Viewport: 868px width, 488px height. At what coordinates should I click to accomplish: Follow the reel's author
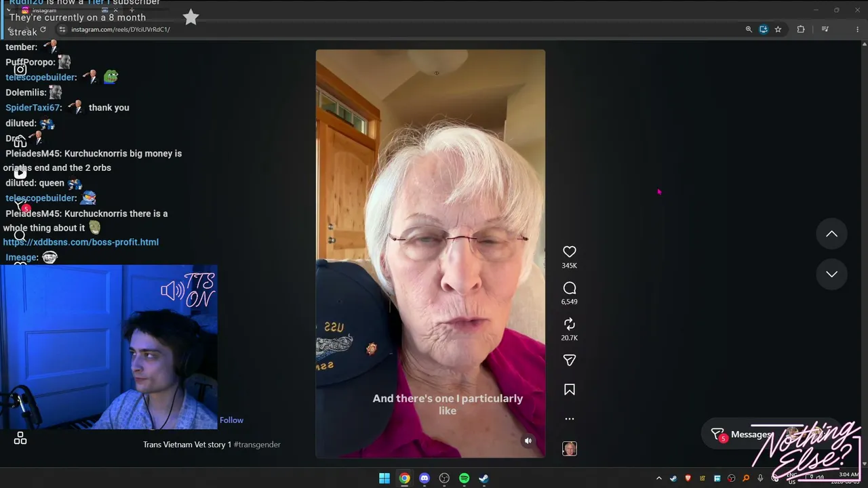coord(231,420)
